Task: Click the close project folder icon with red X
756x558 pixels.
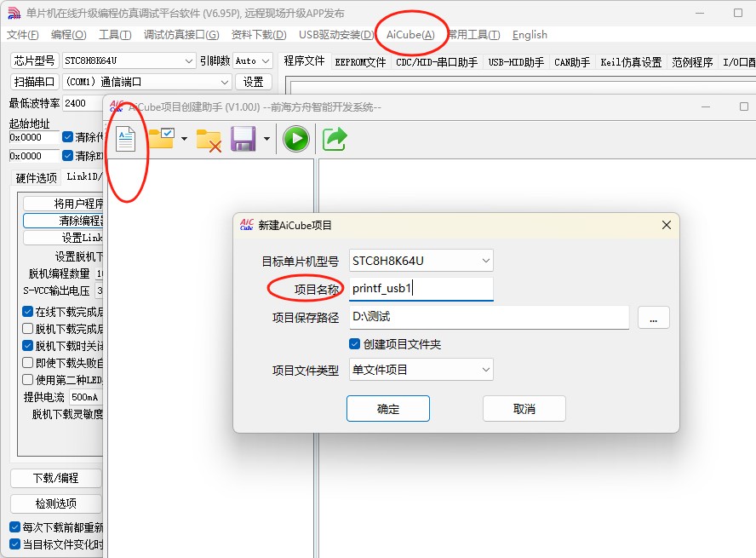Action: [209, 141]
